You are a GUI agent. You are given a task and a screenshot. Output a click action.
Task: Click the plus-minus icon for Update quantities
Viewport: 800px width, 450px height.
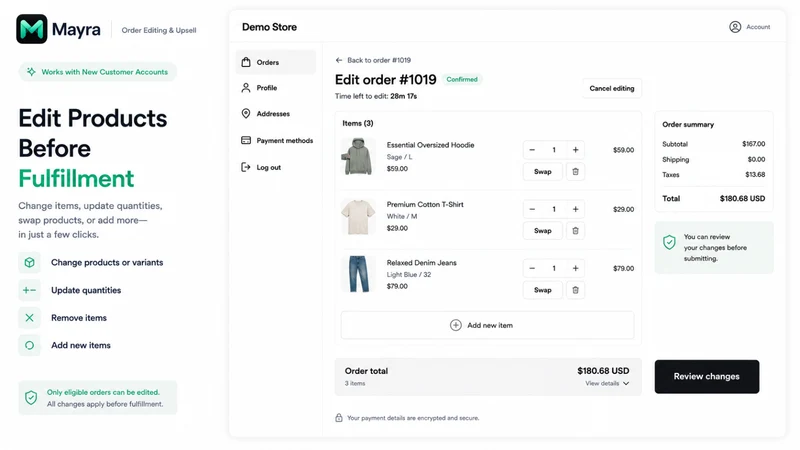pos(30,290)
